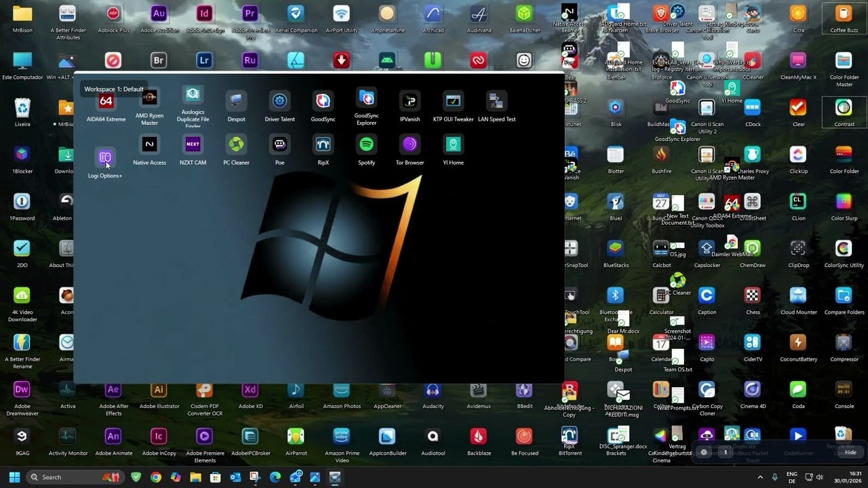This screenshot has height=488, width=868.
Task: Expand hidden system tray icons
Action: pyautogui.click(x=760, y=476)
